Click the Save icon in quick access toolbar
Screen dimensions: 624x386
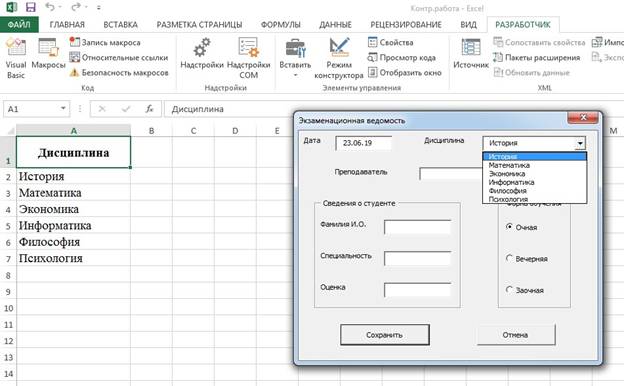point(30,7)
